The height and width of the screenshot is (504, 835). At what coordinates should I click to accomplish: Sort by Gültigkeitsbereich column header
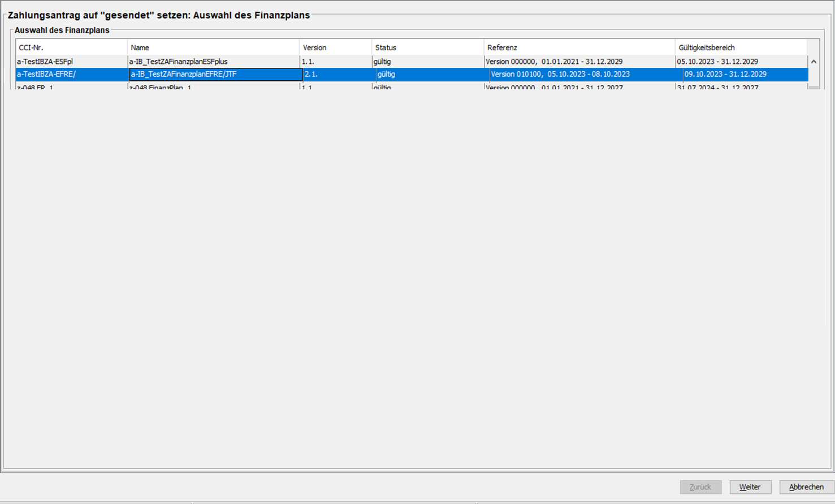741,47
